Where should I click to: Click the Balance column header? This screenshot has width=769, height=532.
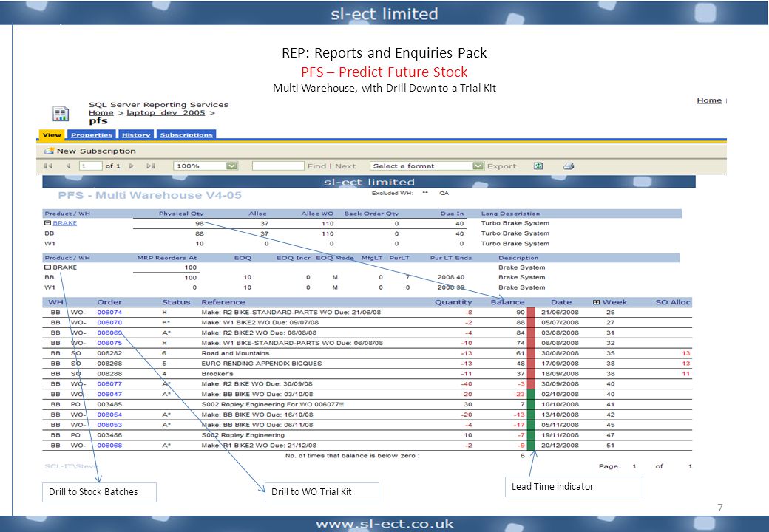tap(507, 302)
